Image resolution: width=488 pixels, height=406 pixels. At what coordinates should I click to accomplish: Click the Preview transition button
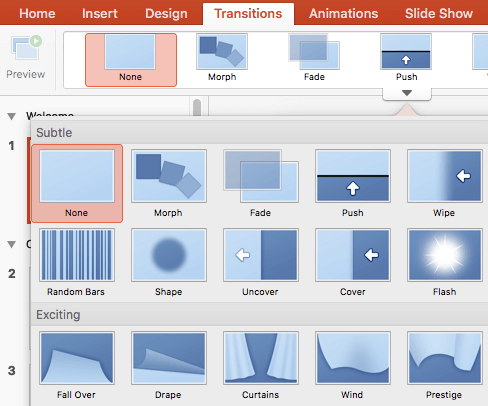click(26, 57)
